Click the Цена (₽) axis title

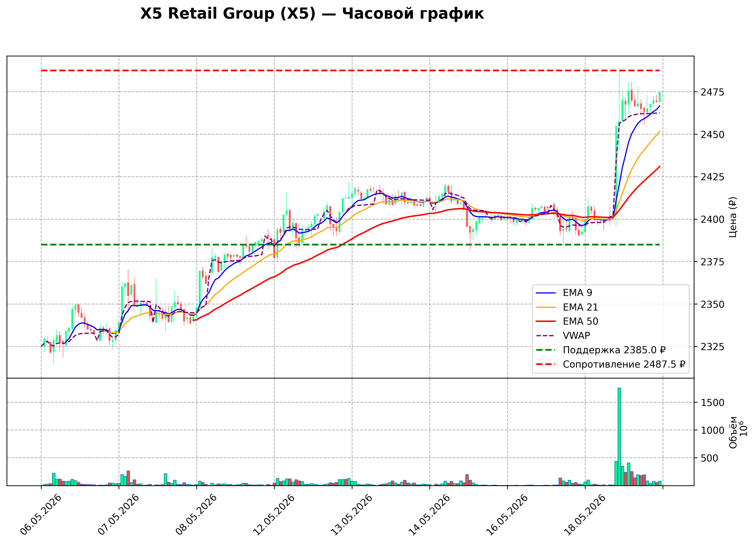click(733, 217)
